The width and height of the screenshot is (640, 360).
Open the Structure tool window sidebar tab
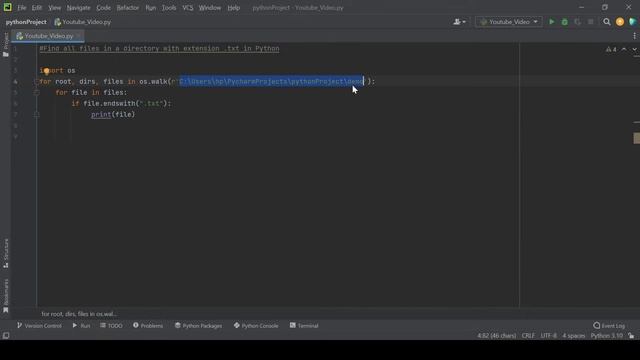(x=6, y=253)
